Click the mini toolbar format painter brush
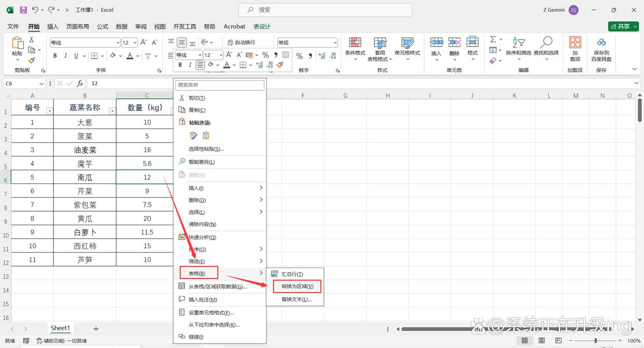 click(x=280, y=65)
